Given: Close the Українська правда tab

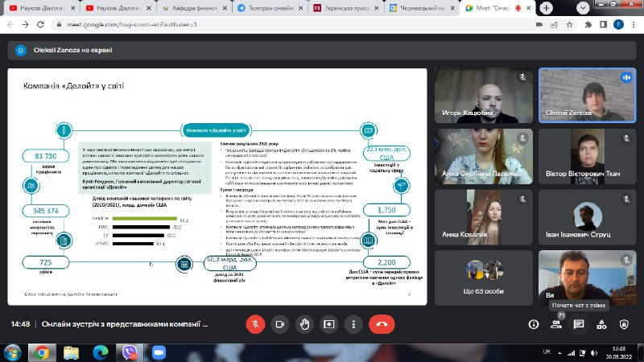Looking at the screenshot, I should (377, 8).
